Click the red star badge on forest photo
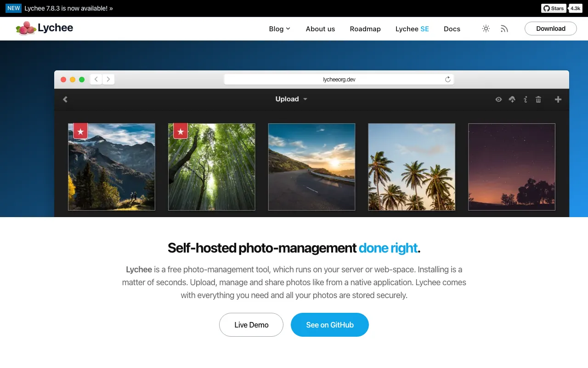 coord(181,131)
